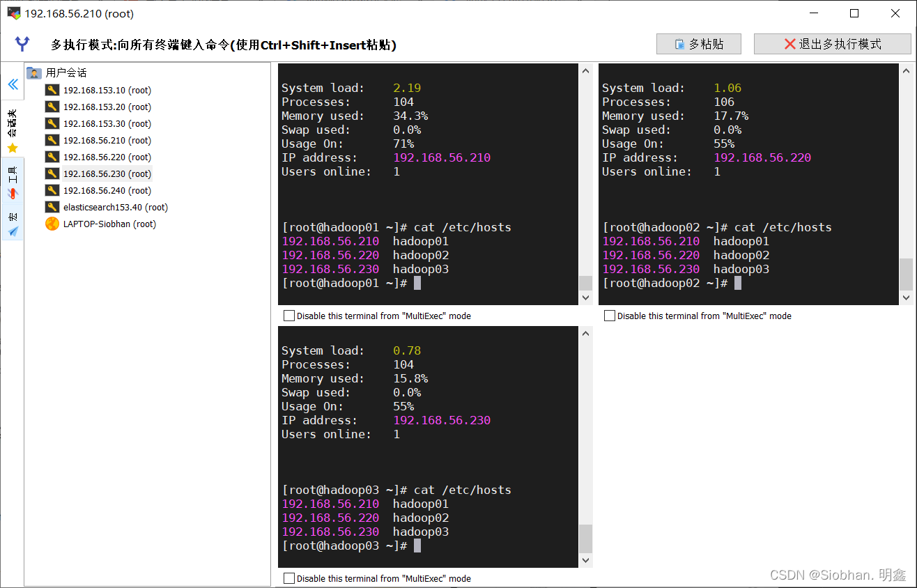The height and width of the screenshot is (588, 917).
Task: Click scroll-up arrow of hadoop02 terminal
Action: 906,70
